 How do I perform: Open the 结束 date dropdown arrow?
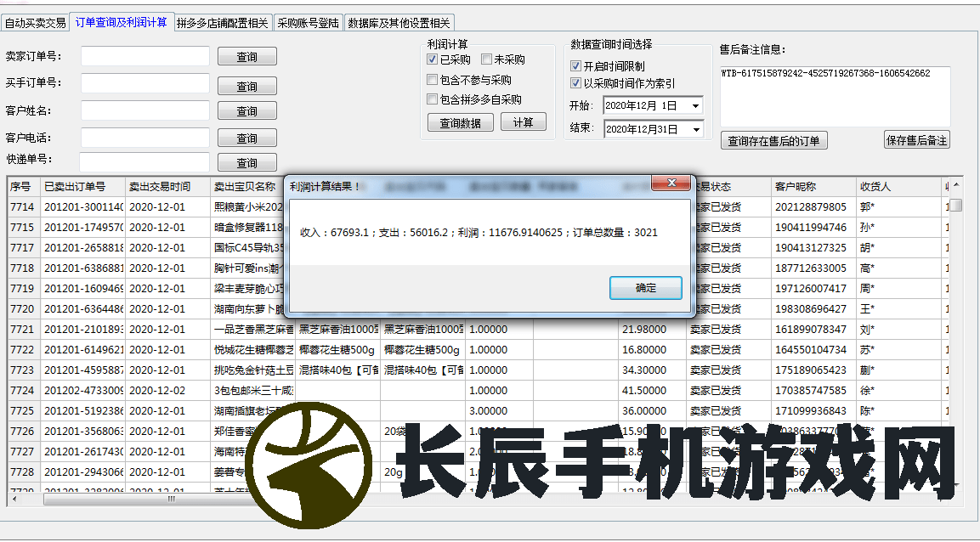click(x=695, y=130)
